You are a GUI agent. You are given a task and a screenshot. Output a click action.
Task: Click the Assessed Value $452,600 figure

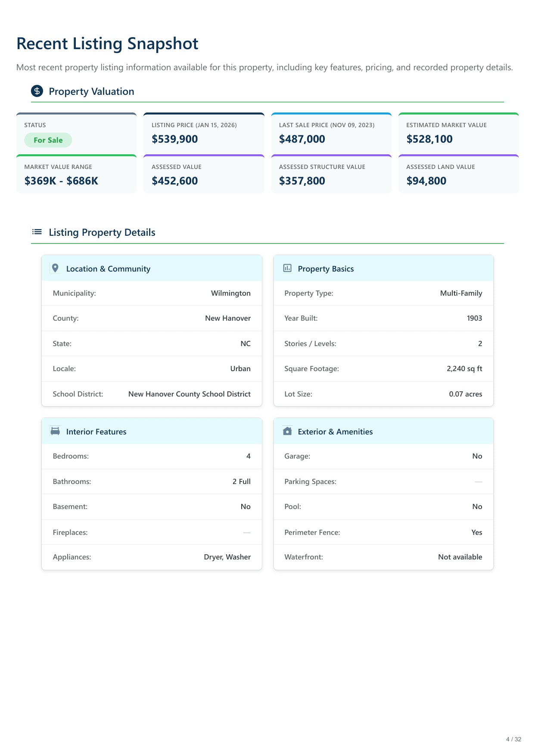pyautogui.click(x=174, y=181)
